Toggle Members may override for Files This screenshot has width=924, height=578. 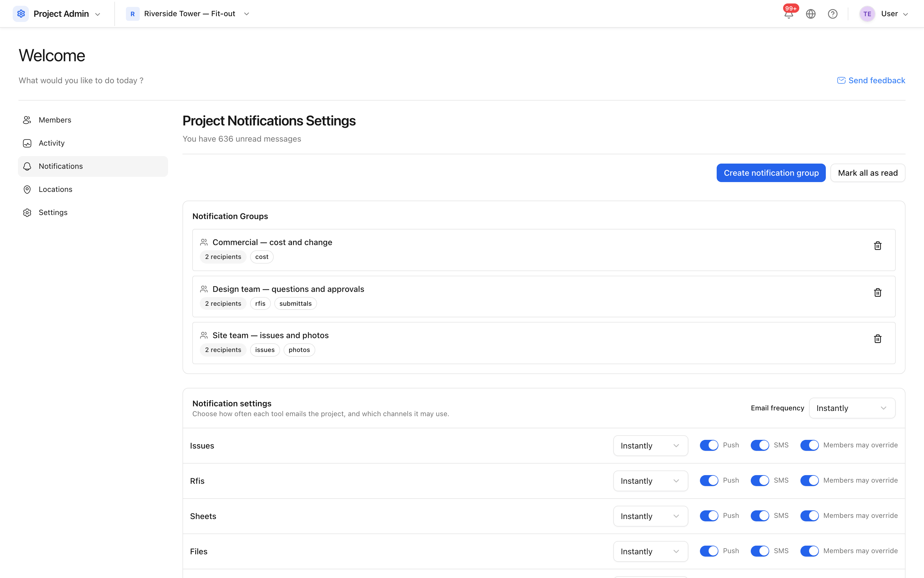click(809, 551)
